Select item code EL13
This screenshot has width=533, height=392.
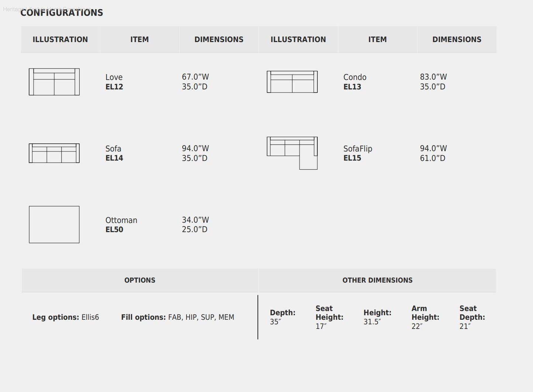coord(352,87)
